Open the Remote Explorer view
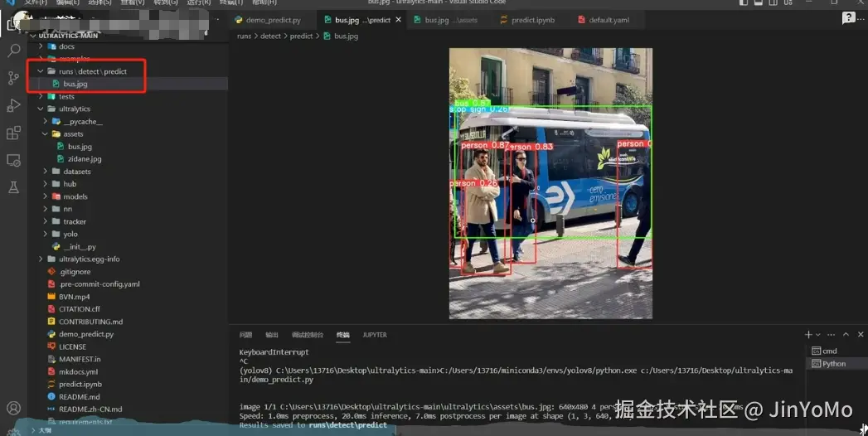868x436 pixels. coord(14,161)
